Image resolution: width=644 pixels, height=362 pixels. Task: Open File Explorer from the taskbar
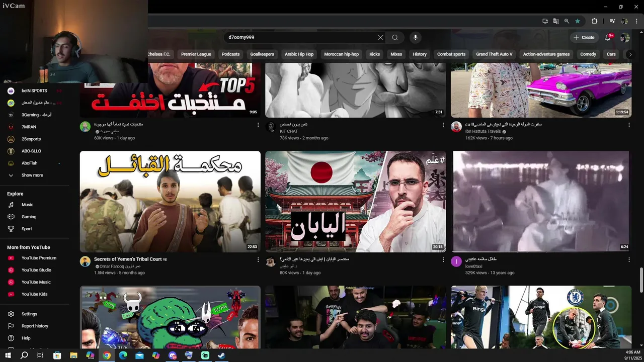coord(74,355)
